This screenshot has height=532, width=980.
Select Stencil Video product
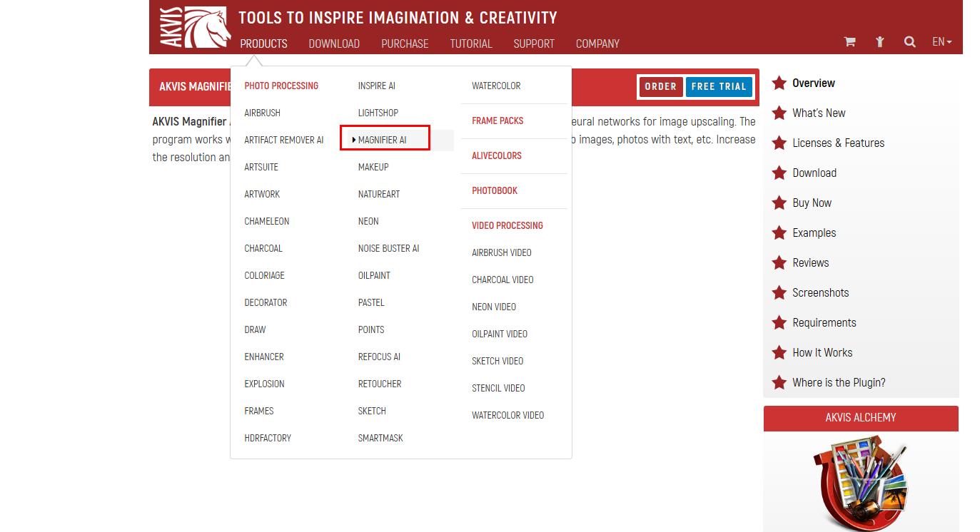(x=498, y=388)
